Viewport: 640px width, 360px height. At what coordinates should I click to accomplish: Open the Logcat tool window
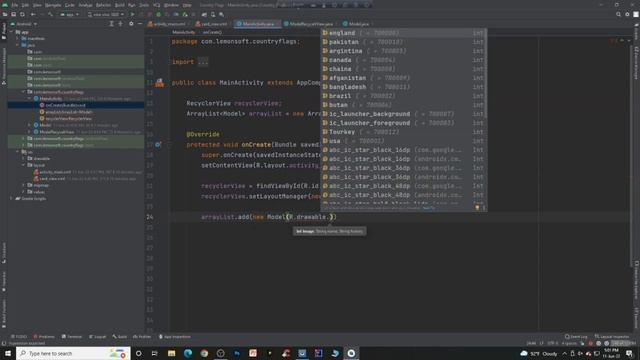[x=98, y=337]
